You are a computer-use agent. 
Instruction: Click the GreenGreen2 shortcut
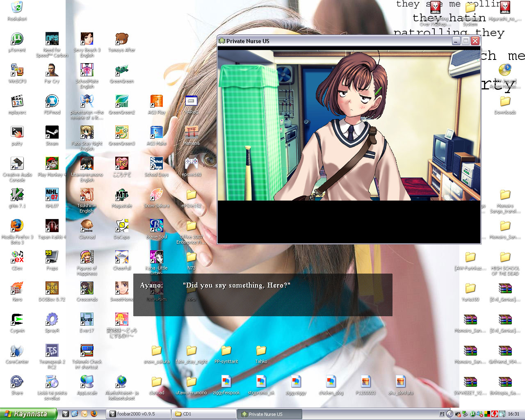(x=122, y=101)
